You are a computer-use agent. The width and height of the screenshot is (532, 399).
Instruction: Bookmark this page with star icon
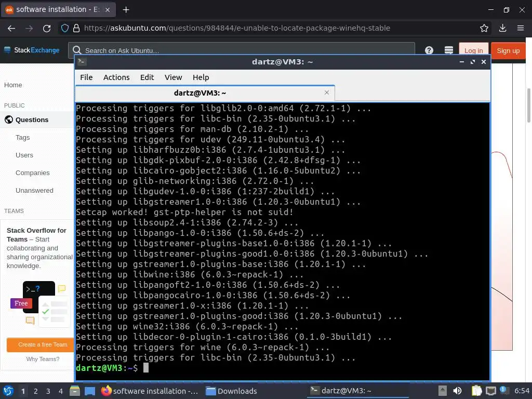484,28
